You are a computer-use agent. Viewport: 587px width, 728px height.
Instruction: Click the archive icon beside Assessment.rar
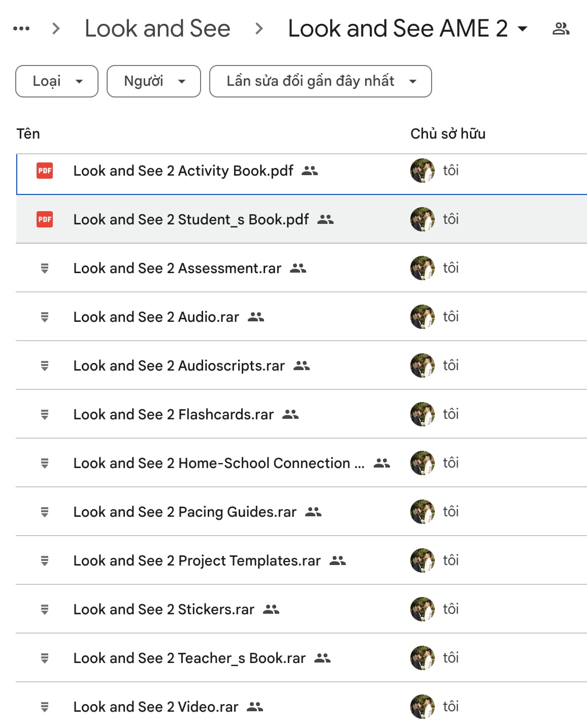(45, 268)
